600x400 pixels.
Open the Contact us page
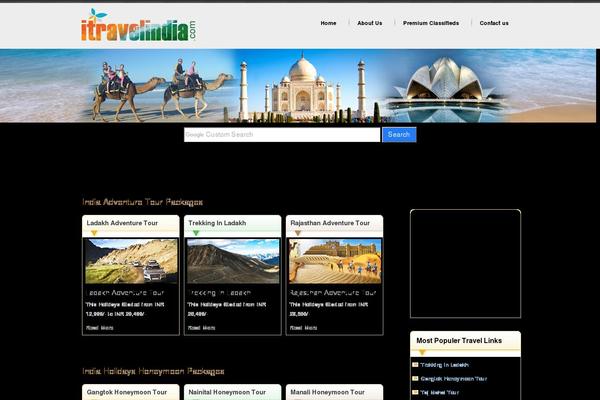(x=494, y=23)
